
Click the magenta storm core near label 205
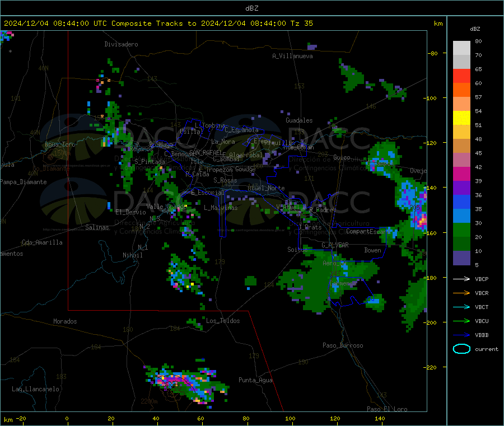point(421,221)
